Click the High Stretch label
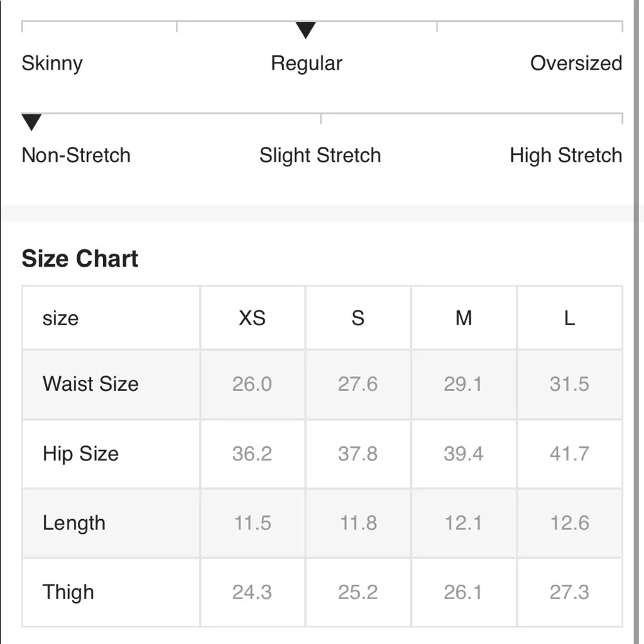Screen dimensions: 644x644 565,155
